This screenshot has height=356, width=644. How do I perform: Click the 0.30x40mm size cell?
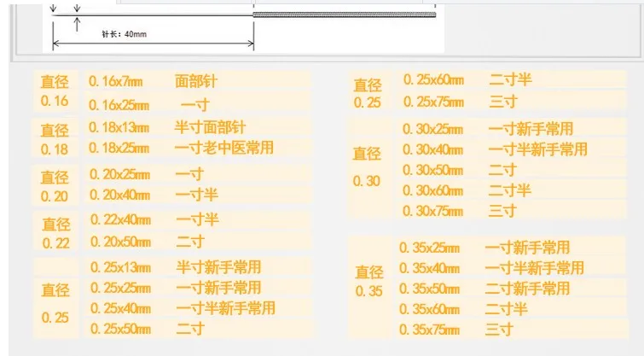pos(432,149)
